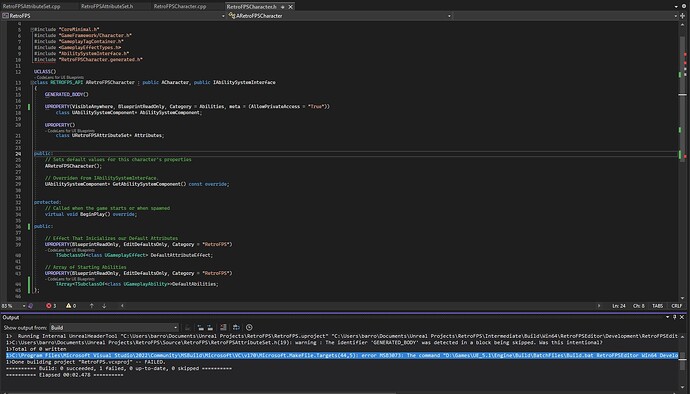Click the GENERATED_BODY() macro text
This screenshot has height=394, width=690.
coord(66,94)
